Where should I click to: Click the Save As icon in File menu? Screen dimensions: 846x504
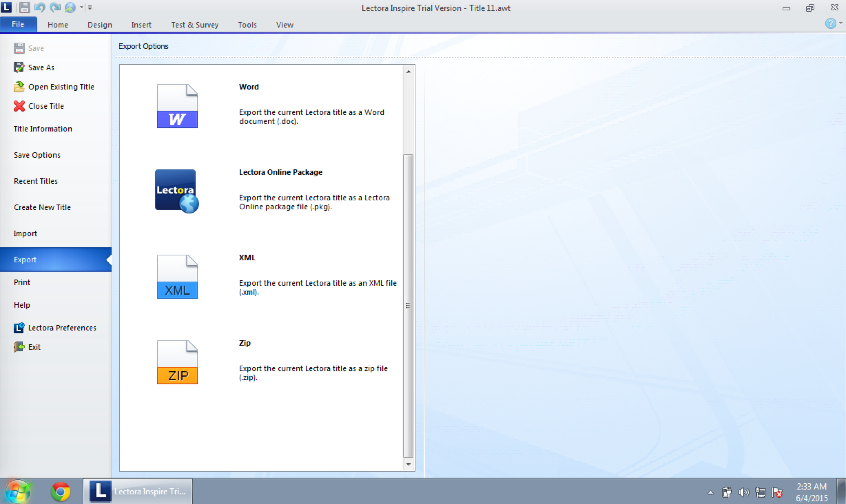[x=19, y=67]
